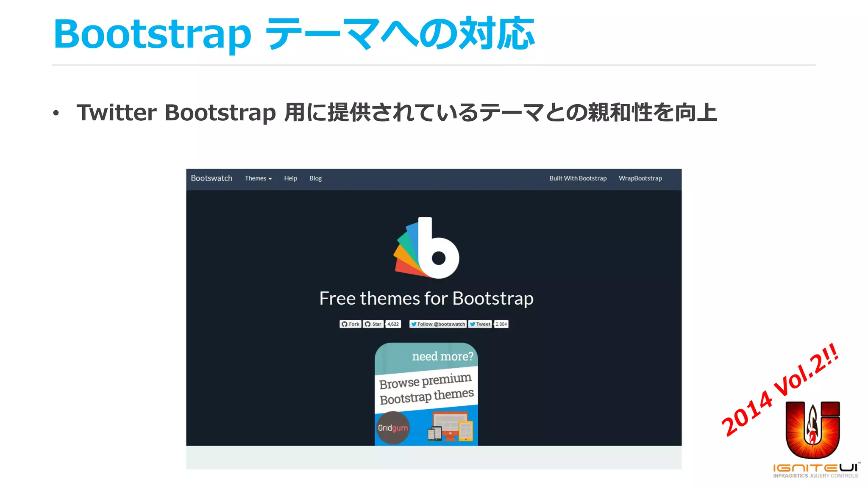
Task: Click the Bootswatch b logo
Action: [x=426, y=248]
